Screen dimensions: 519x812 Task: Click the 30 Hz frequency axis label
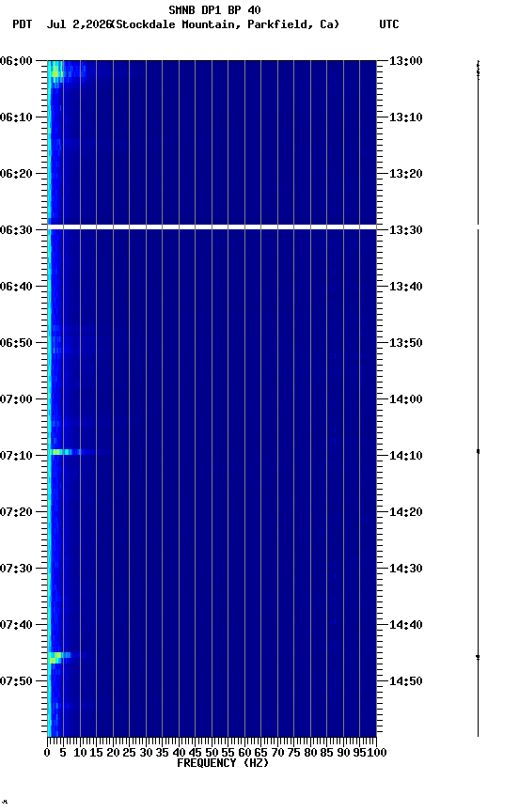[146, 753]
